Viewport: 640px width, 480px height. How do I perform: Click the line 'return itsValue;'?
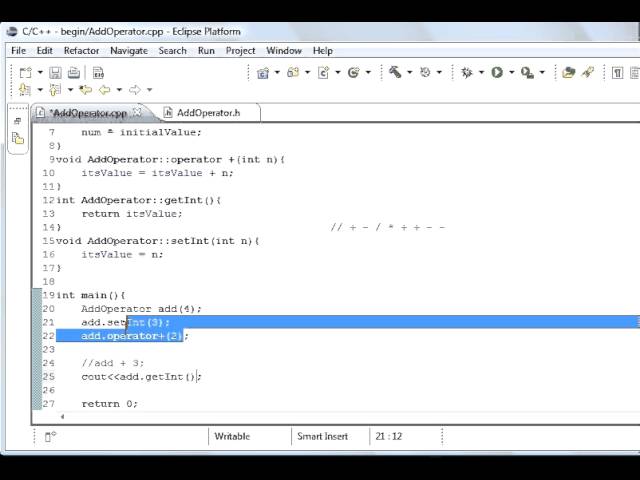[132, 213]
